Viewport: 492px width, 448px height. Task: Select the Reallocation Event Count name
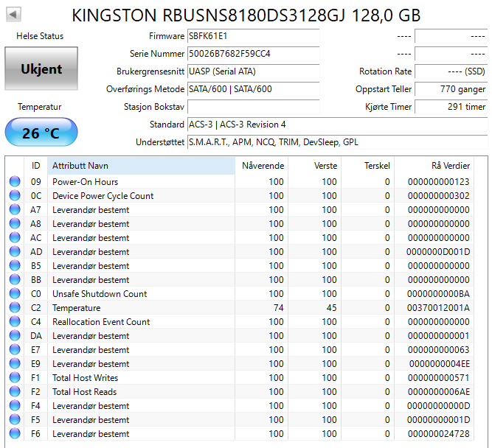pyautogui.click(x=101, y=322)
